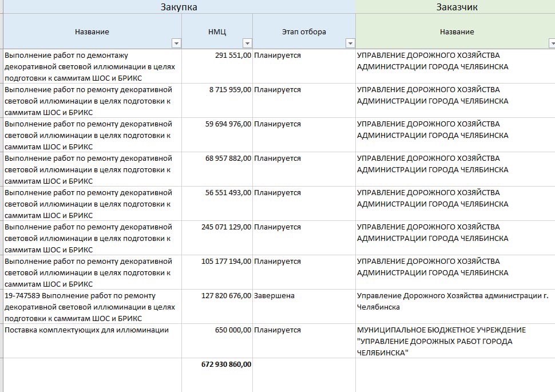
Task: Select the demontage works purchase name cell
Action: tap(92, 66)
